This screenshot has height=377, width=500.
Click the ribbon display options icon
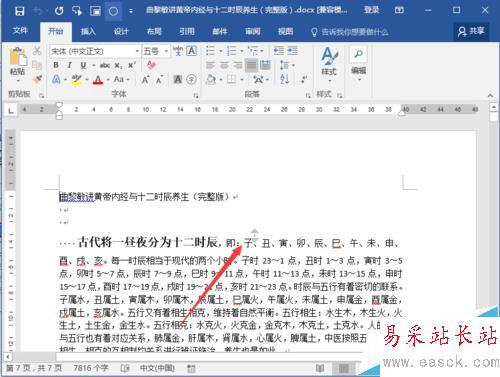tap(399, 11)
